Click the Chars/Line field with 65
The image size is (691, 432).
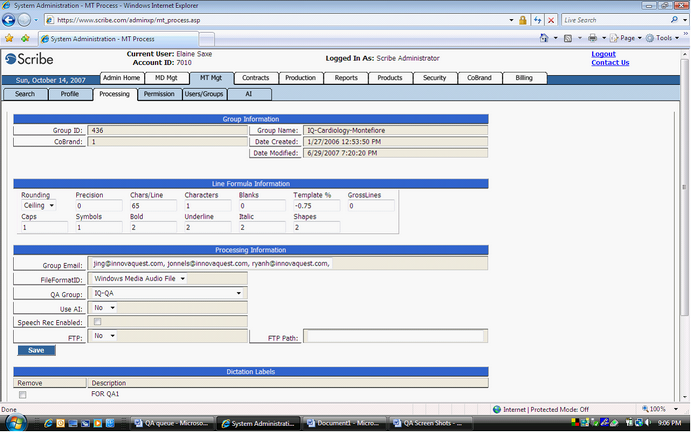tap(153, 205)
